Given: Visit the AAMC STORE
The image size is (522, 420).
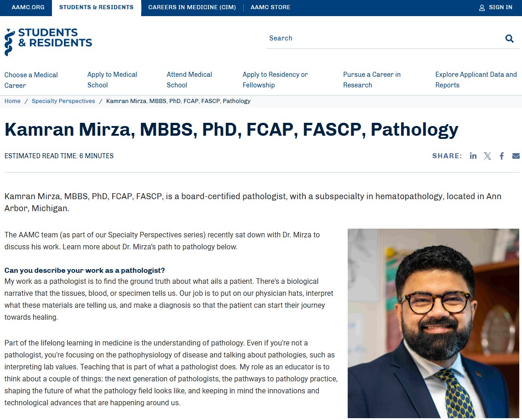Looking at the screenshot, I should coord(270,7).
